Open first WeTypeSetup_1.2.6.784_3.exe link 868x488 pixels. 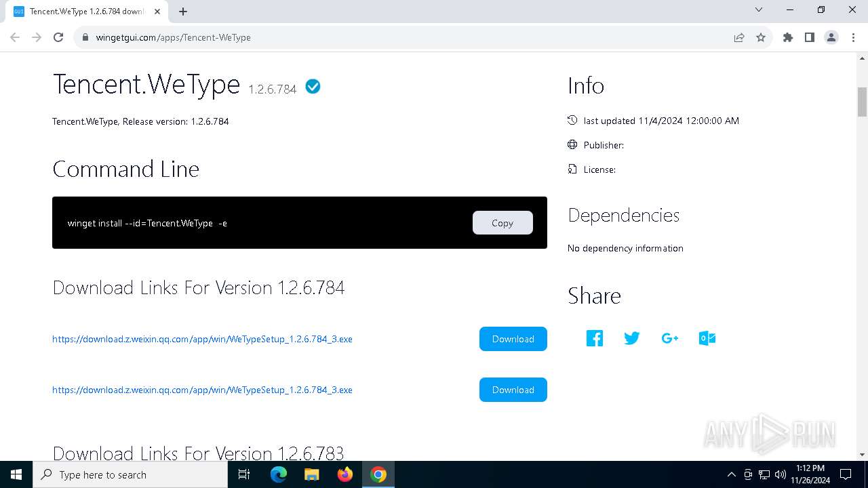pos(202,339)
